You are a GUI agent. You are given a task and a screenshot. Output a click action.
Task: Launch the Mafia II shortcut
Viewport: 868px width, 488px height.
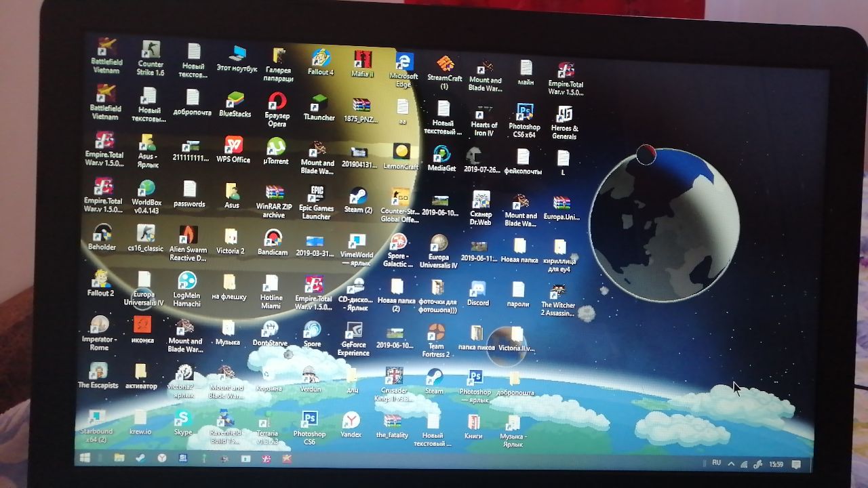tap(363, 64)
